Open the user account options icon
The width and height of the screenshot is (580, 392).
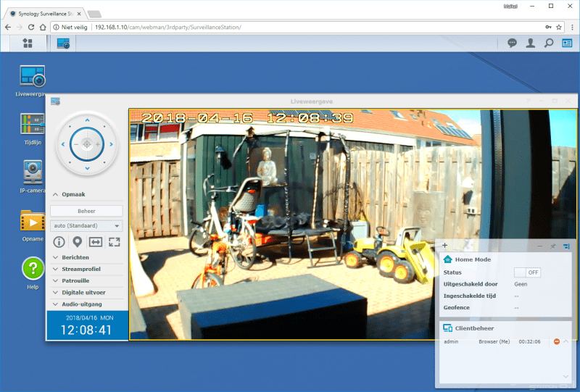pyautogui.click(x=531, y=43)
